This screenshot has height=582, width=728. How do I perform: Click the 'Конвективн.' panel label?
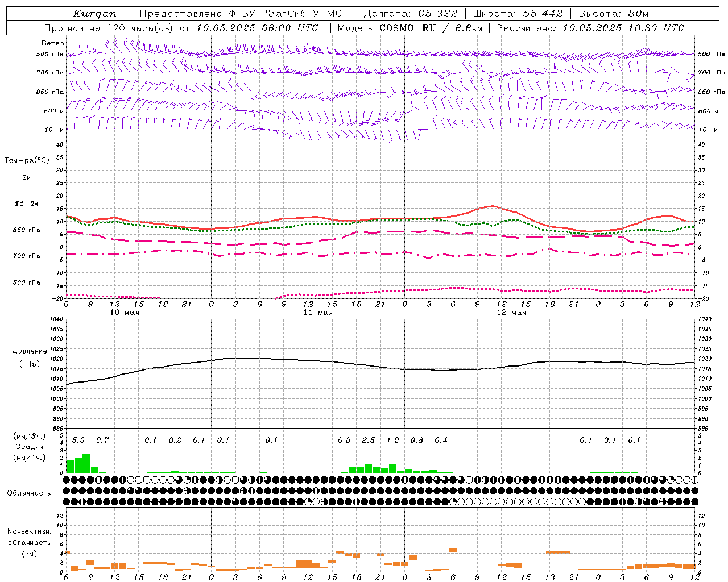(30, 531)
